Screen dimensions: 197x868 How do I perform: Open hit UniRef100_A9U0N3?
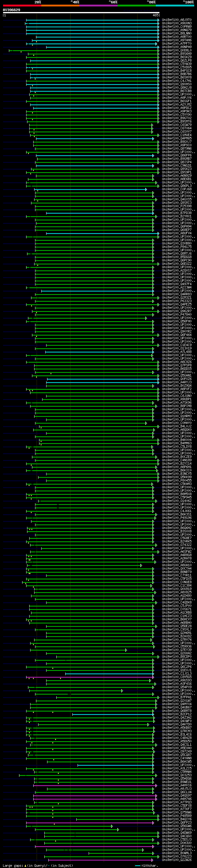(177, 23)
